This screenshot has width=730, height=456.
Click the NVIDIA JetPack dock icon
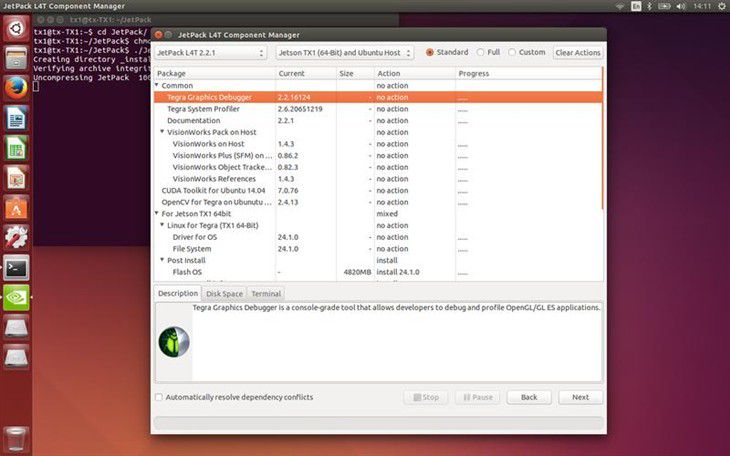coord(16,297)
